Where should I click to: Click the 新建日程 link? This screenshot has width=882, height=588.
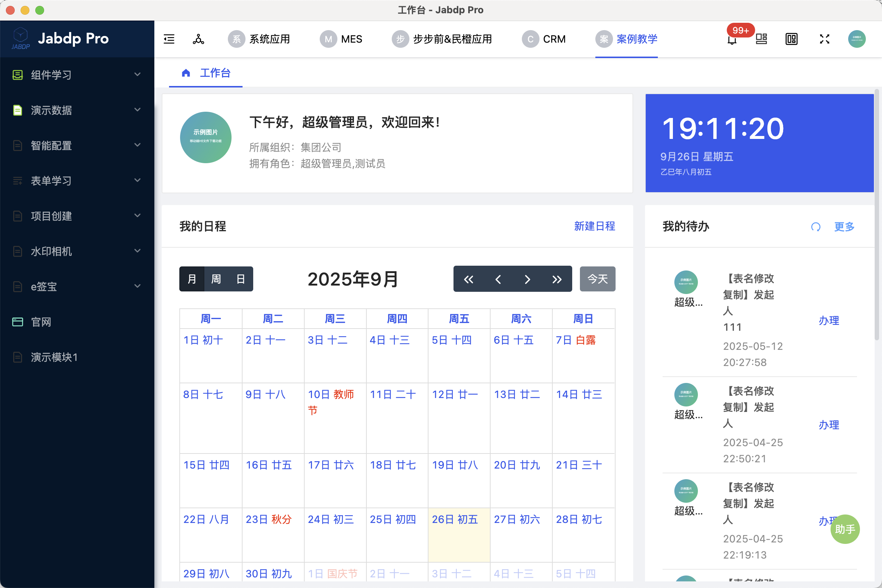[x=594, y=226]
